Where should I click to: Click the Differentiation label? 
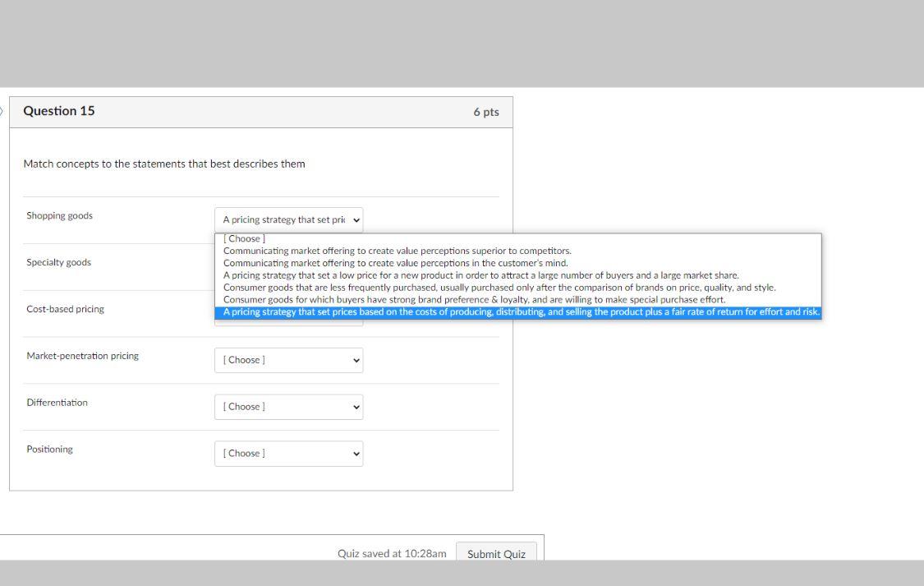click(x=57, y=403)
